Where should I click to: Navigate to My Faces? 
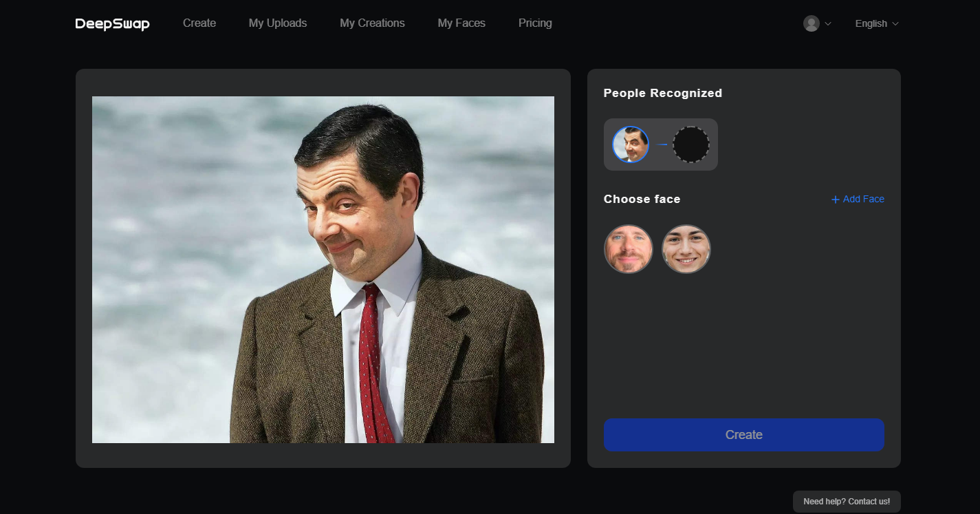(x=461, y=23)
